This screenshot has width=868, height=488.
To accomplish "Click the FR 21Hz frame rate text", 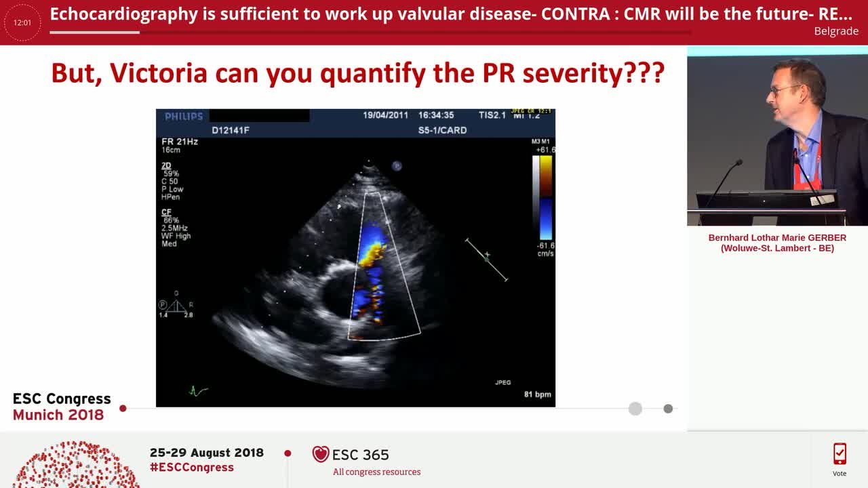I will (x=180, y=142).
